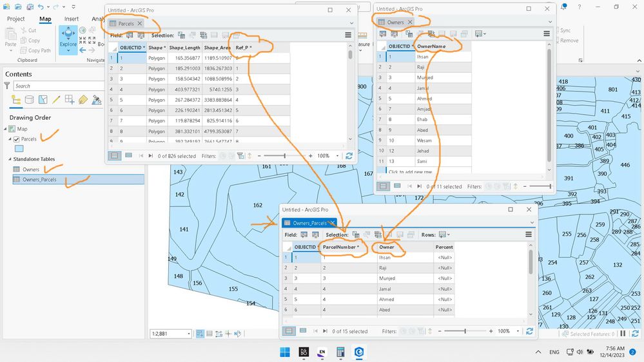
Task: Open the map scale 1:2,881 dropdown
Action: [x=188, y=334]
